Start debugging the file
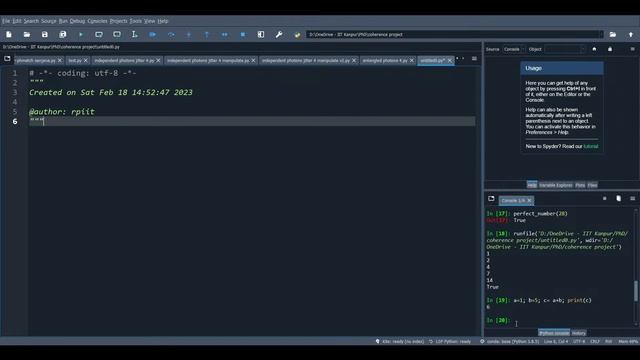 pyautogui.click(x=153, y=35)
